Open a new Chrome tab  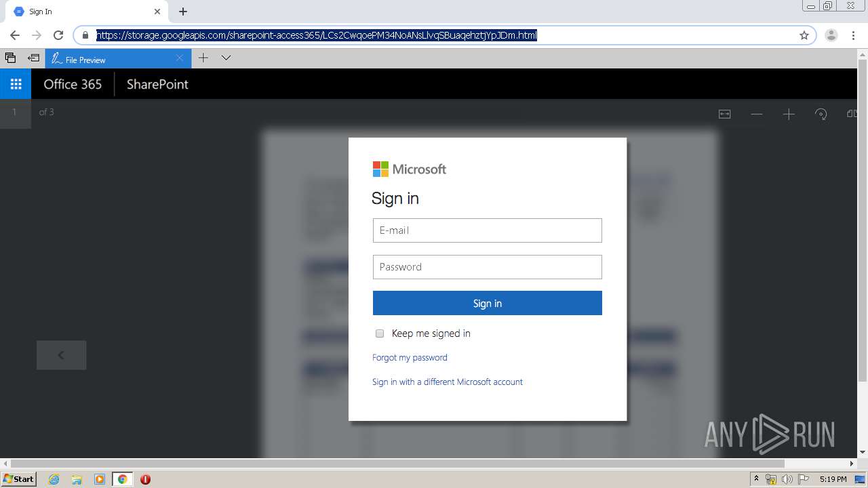pyautogui.click(x=183, y=12)
